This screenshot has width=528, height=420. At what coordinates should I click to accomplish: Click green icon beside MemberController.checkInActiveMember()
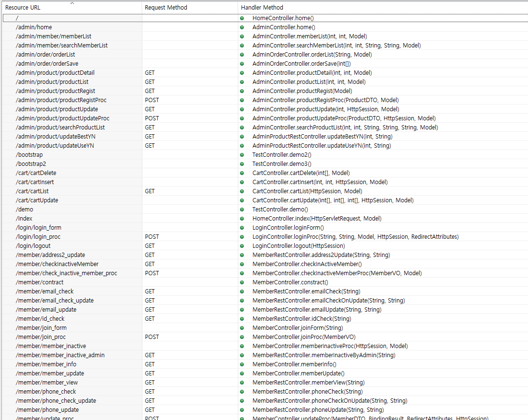(x=242, y=264)
